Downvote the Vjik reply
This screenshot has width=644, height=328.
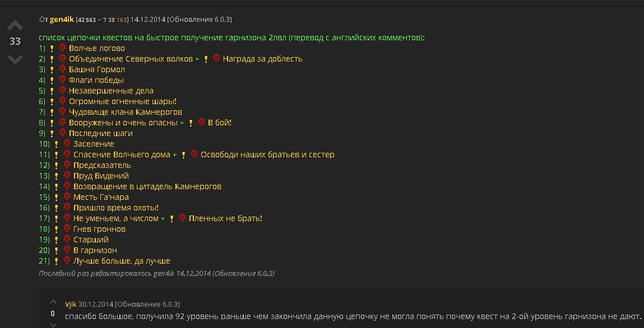coord(53,324)
